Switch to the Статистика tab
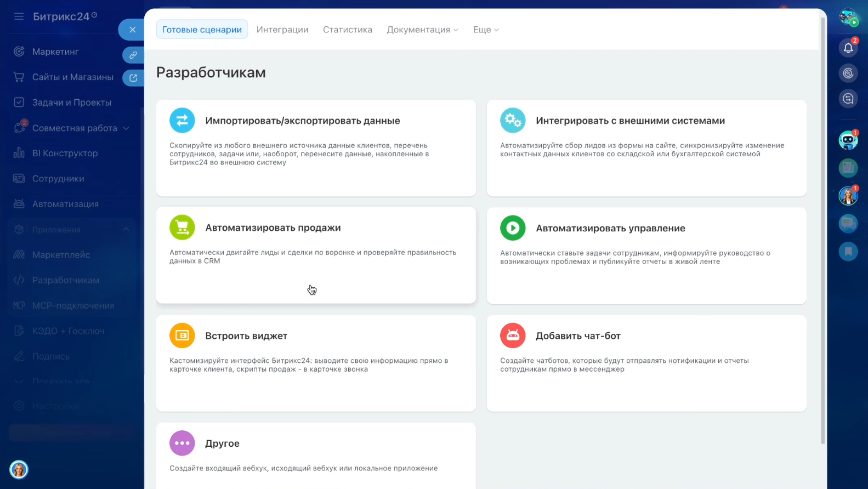 click(347, 30)
